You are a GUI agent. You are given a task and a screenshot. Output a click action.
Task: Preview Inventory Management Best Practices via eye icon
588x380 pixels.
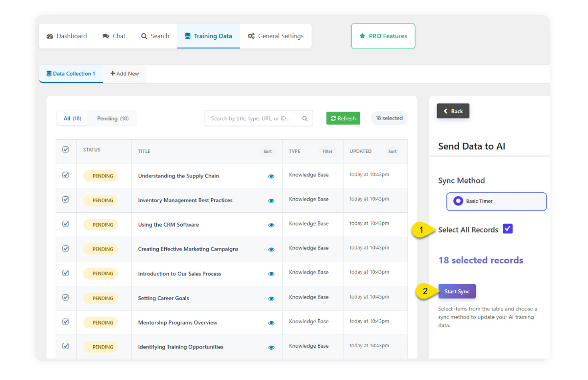[271, 201]
